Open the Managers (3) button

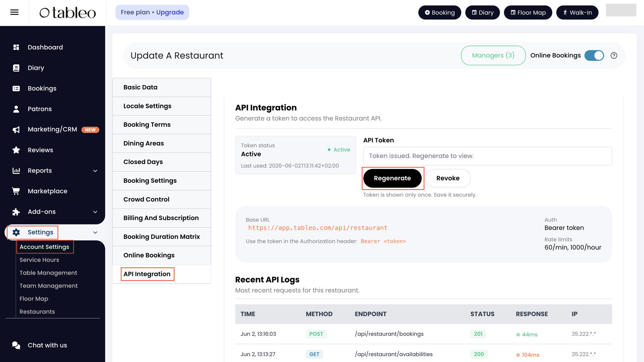point(493,56)
